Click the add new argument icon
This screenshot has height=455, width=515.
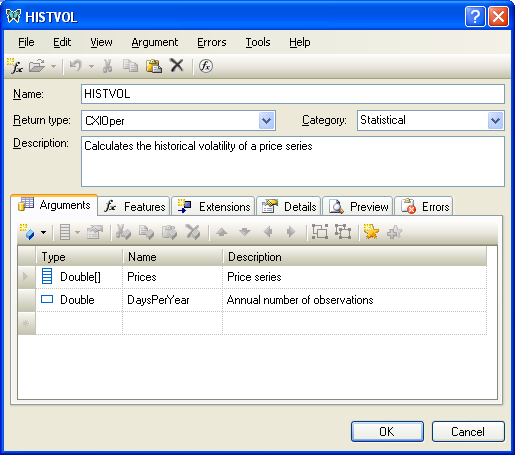[27, 232]
